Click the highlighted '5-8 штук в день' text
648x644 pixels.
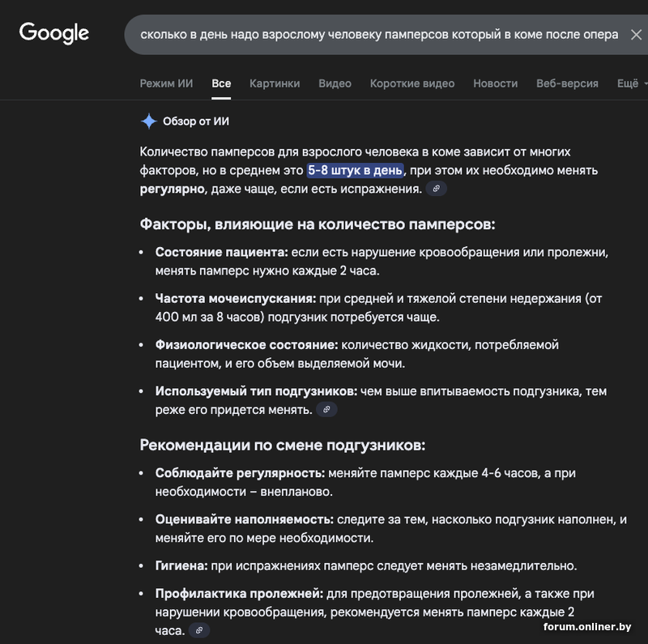coord(355,170)
